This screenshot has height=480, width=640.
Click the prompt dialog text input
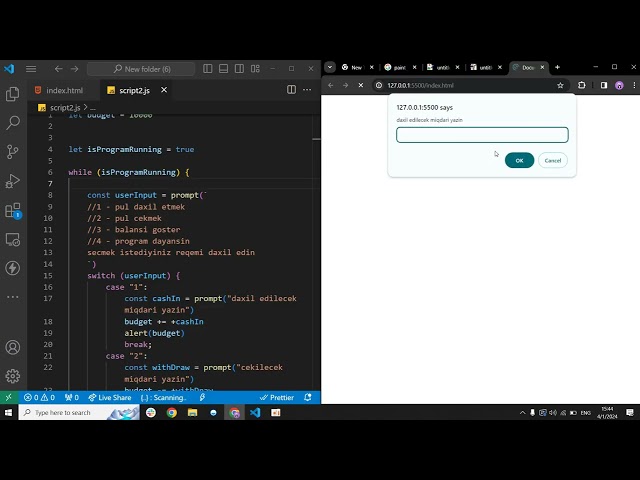tap(482, 135)
